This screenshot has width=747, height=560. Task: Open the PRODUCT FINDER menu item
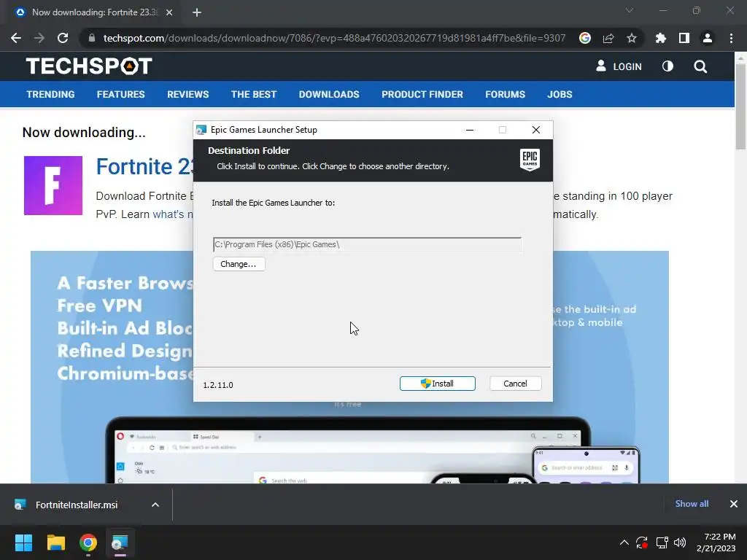[422, 94]
